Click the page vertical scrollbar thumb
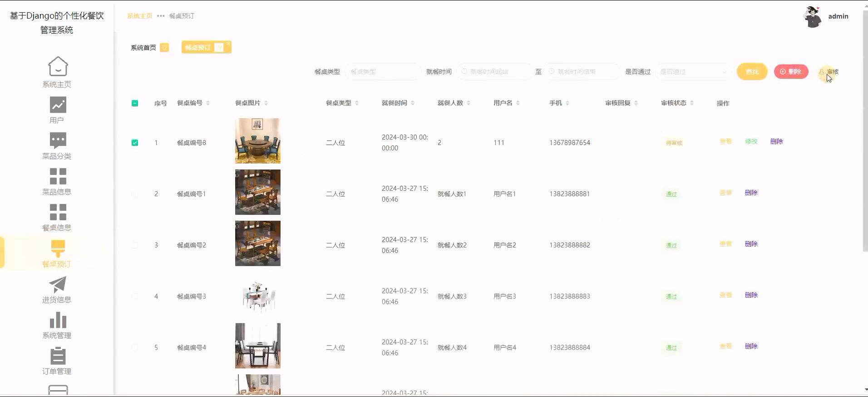The width and height of the screenshot is (868, 397). 865,132
